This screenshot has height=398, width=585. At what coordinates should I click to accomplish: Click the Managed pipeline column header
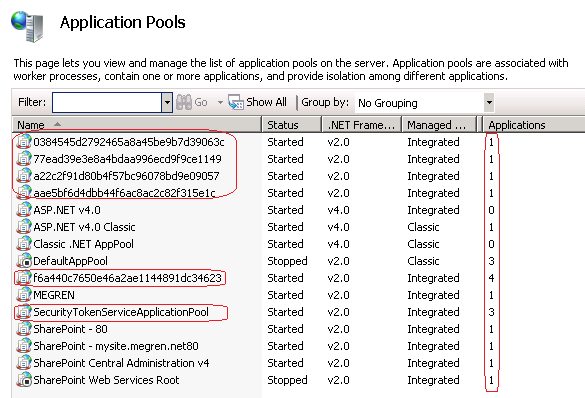coord(439,125)
